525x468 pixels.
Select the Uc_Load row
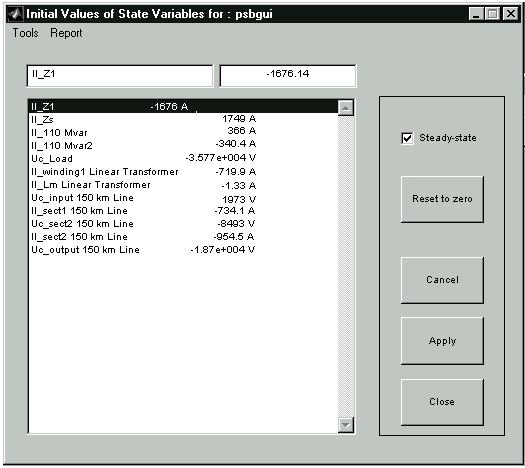click(x=183, y=158)
